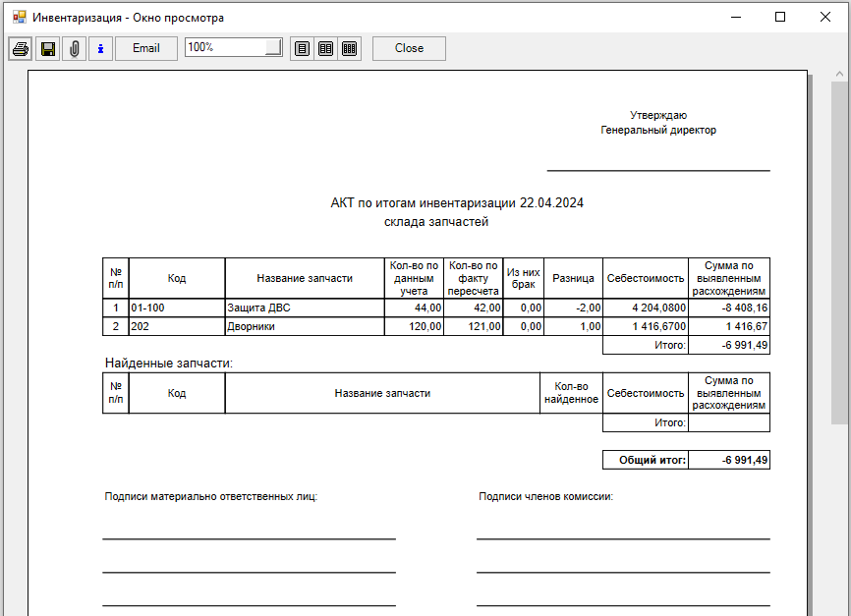
Task: Minimize the preview window
Action: pos(735,18)
